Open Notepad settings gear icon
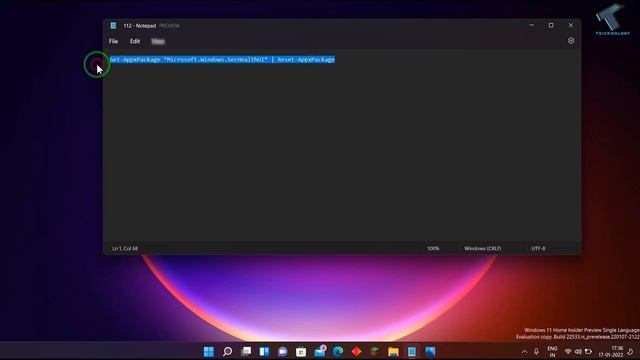640x360 pixels. pos(571,41)
